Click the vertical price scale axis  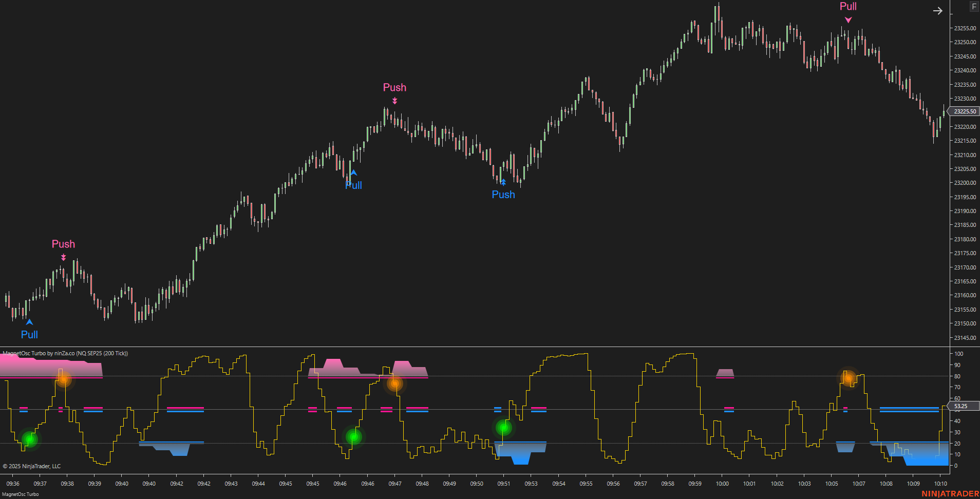click(964, 205)
